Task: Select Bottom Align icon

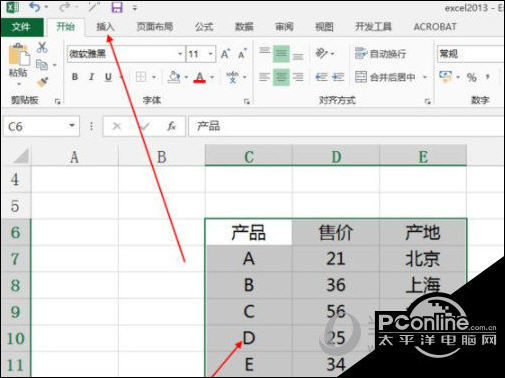Action: [x=298, y=56]
